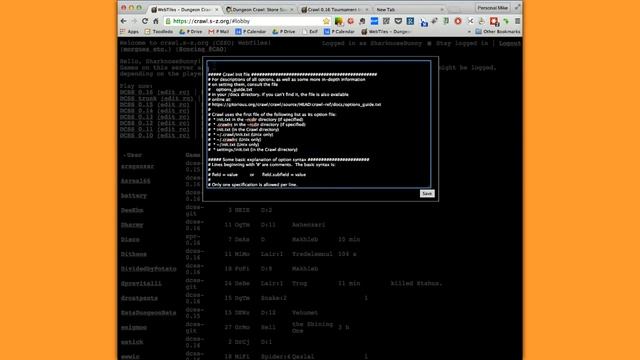Click edit rc next to DCSS trunk
The width and height of the screenshot is (640, 360).
177,98
